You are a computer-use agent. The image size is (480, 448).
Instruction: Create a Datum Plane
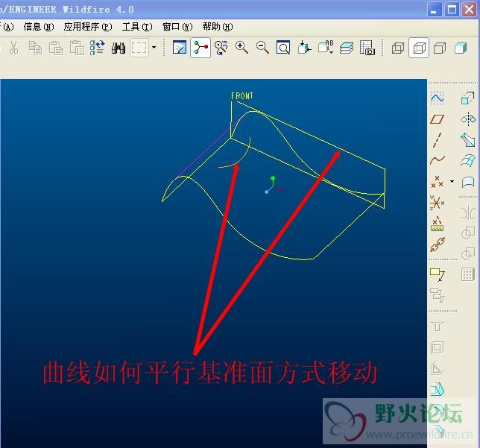point(437,119)
